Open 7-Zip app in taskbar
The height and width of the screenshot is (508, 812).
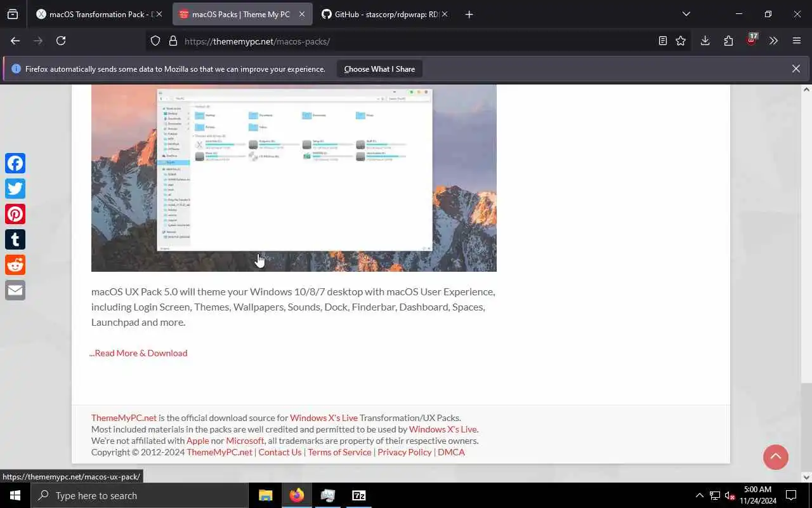point(358,495)
